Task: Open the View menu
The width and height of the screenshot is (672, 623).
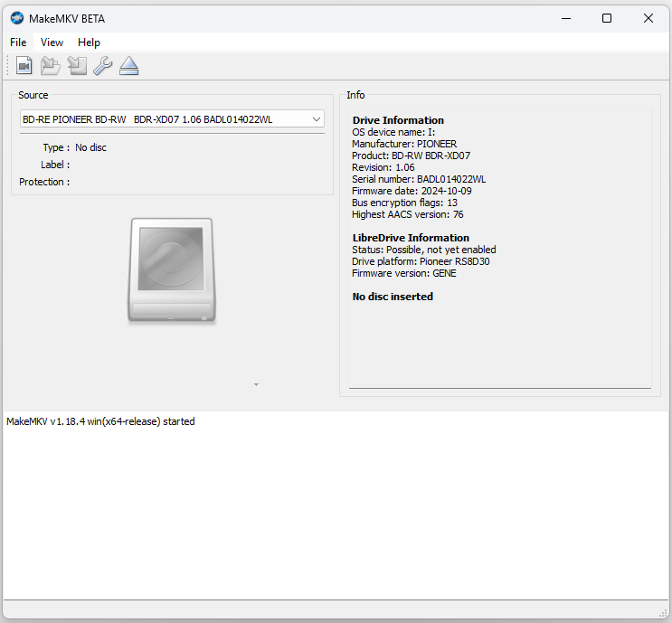Action: coord(52,42)
